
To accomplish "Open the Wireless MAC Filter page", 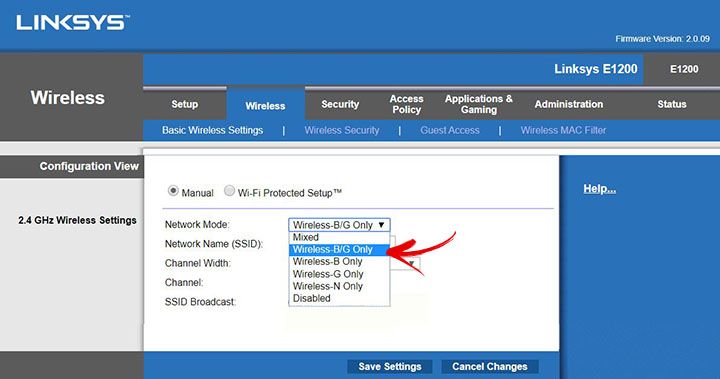I will coord(563,130).
